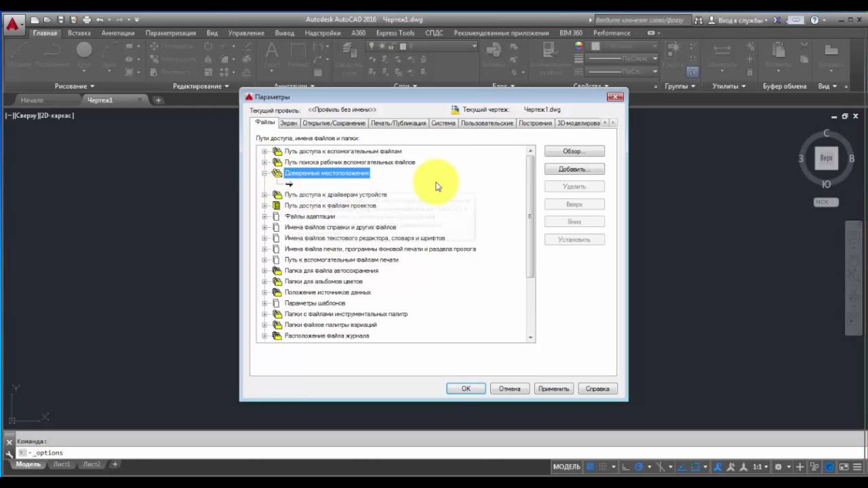Click the Open file icon in quick access toolbar

(48, 20)
